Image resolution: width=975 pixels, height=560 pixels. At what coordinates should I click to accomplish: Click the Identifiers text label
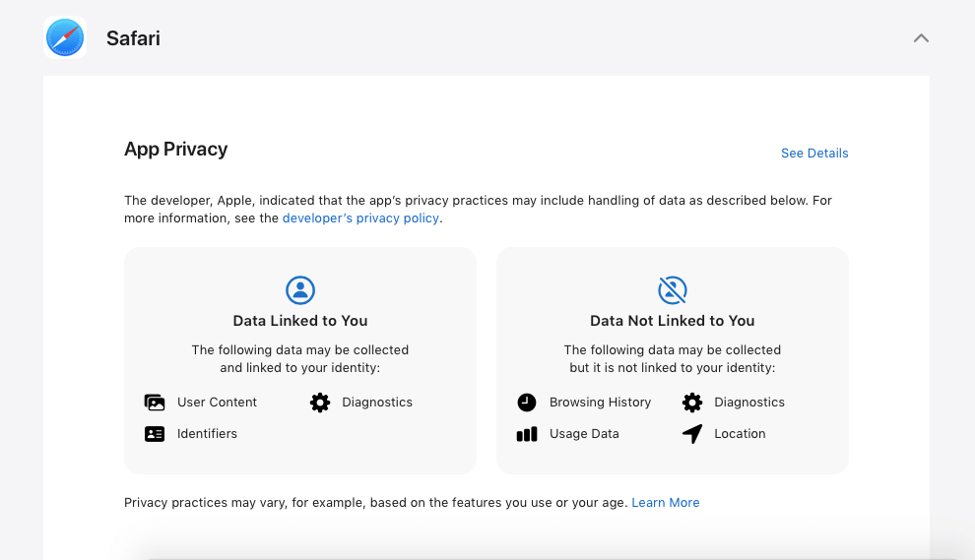pyautogui.click(x=207, y=434)
